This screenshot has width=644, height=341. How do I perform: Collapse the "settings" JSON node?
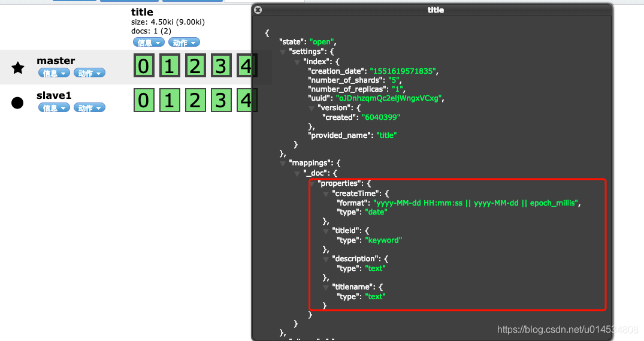pos(283,52)
